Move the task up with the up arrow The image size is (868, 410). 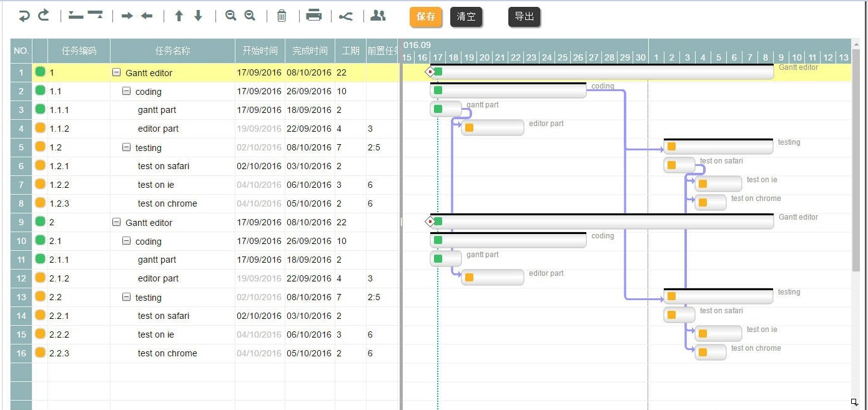point(179,16)
